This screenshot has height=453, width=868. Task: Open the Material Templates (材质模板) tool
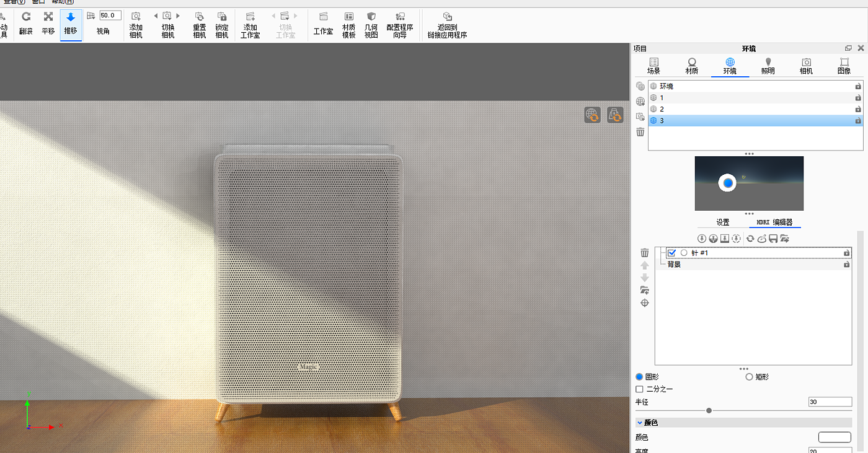(x=349, y=23)
